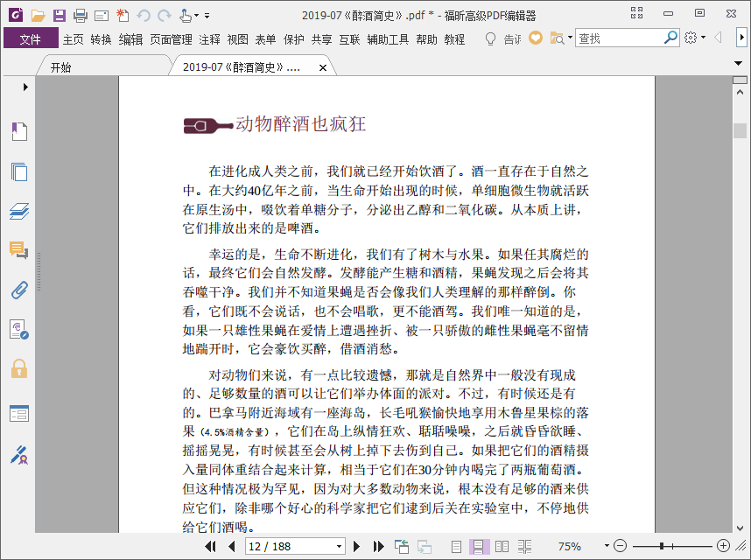Click the new document star icon
The width and height of the screenshot is (751, 560).
click(123, 16)
